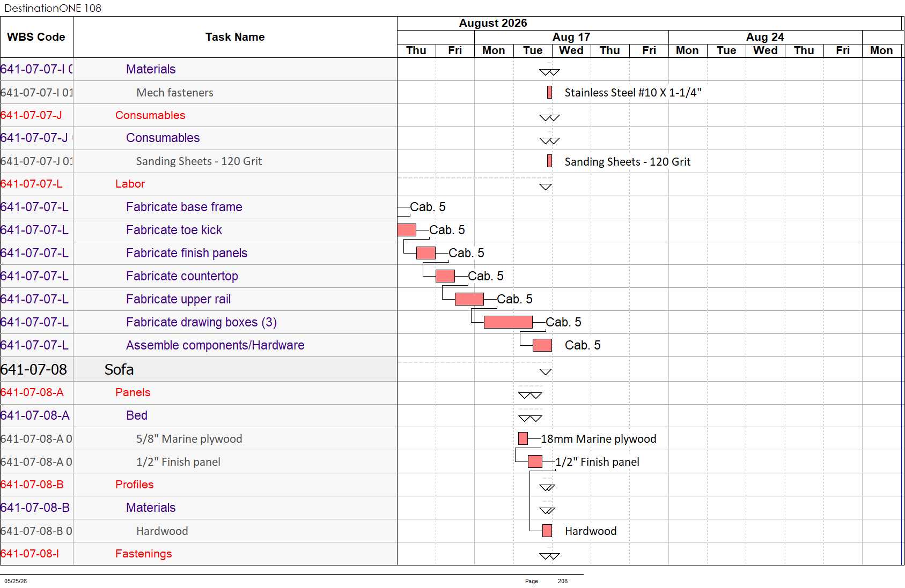Select the Sofa task name
The width and height of the screenshot is (905, 588).
tap(119, 369)
